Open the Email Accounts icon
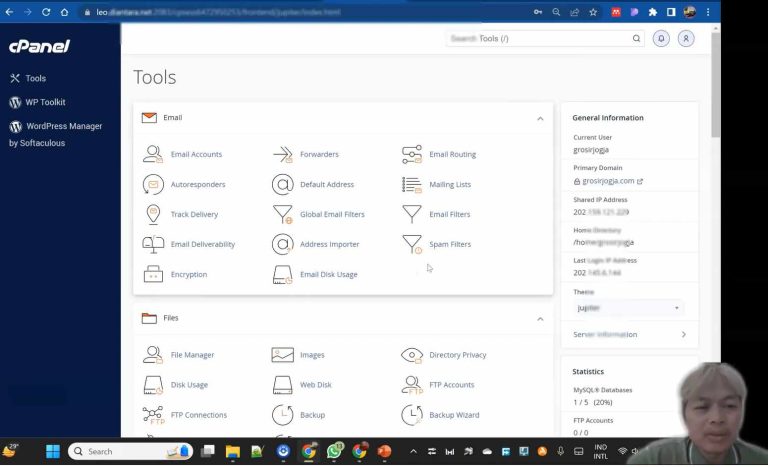 (153, 155)
